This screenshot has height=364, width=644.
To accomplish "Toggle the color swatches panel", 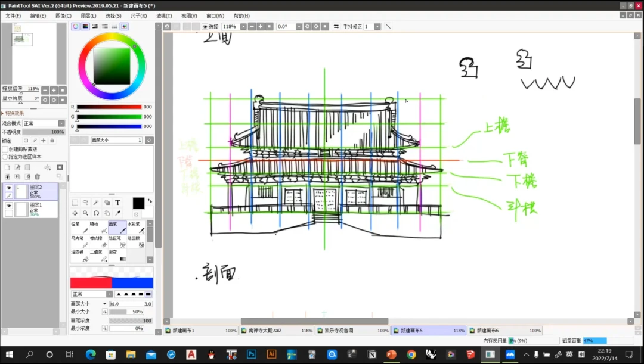I will [114, 26].
